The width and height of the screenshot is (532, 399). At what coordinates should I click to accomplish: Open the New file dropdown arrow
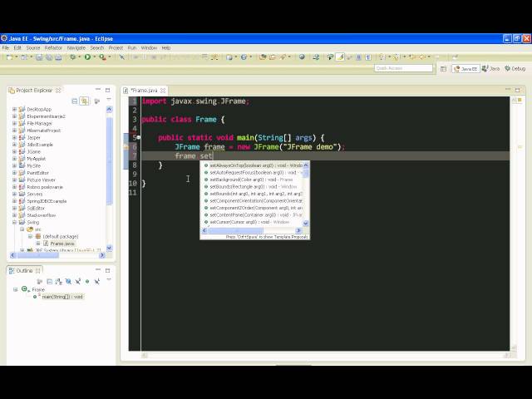click(16, 57)
